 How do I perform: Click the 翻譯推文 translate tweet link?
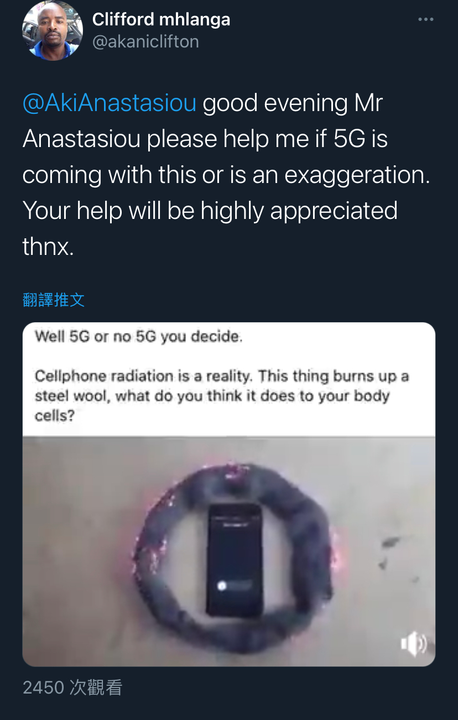click(53, 300)
